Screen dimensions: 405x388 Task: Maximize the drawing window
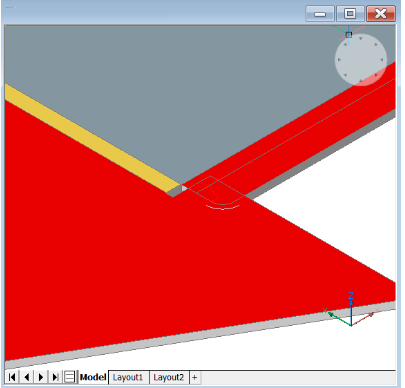(350, 14)
